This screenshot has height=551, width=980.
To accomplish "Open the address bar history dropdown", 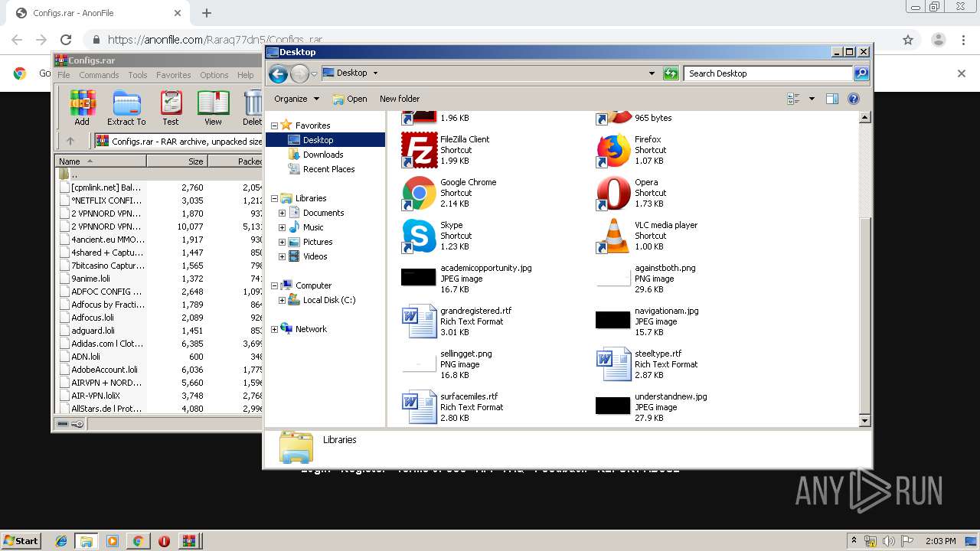I will point(652,73).
